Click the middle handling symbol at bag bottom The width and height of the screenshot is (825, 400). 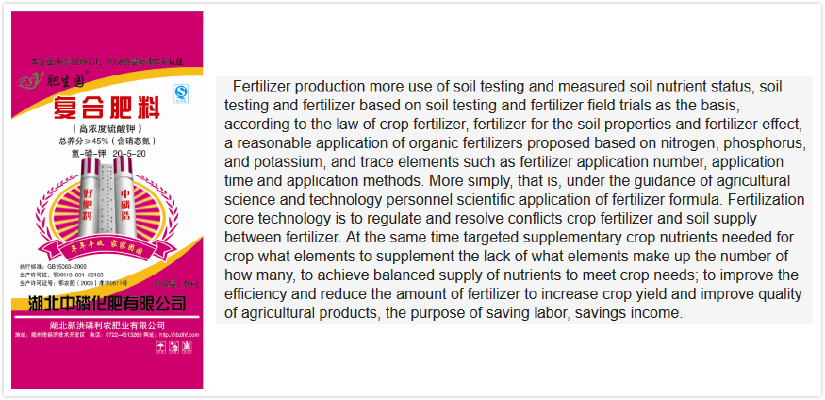click(x=174, y=347)
